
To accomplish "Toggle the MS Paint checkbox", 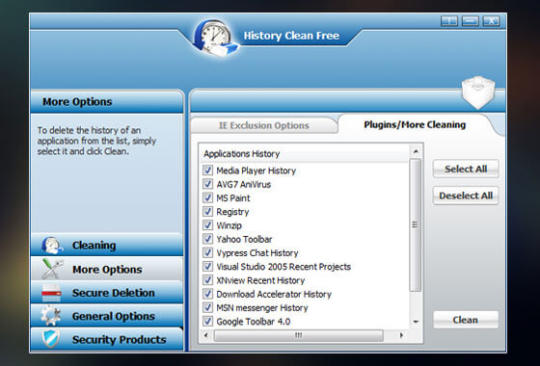I will [x=207, y=198].
